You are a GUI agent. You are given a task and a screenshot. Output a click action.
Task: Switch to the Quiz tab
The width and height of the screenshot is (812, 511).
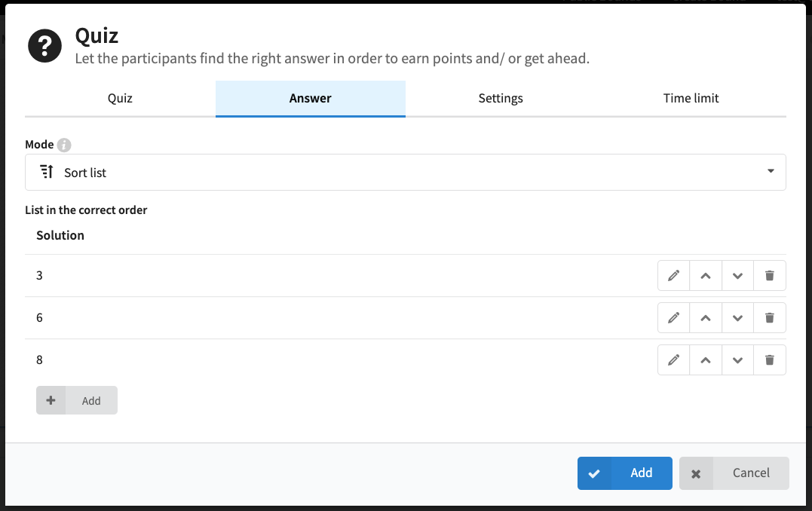coord(120,99)
